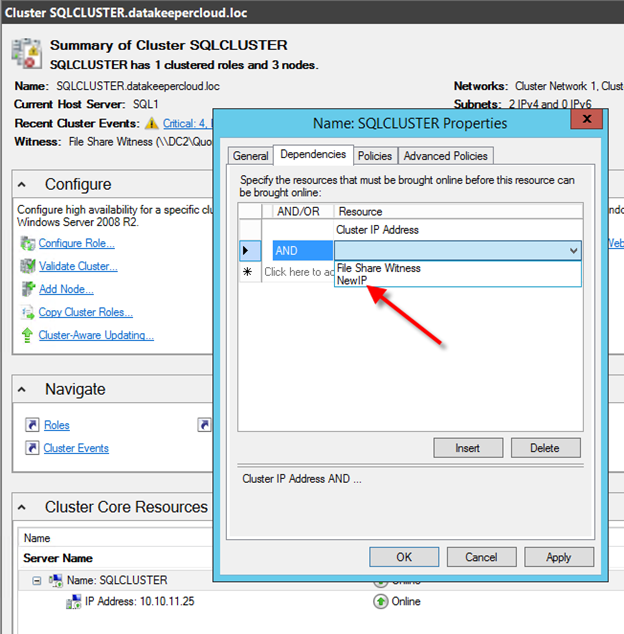Click the Copy Cluster Roles icon
The width and height of the screenshot is (624, 634).
coord(27,312)
